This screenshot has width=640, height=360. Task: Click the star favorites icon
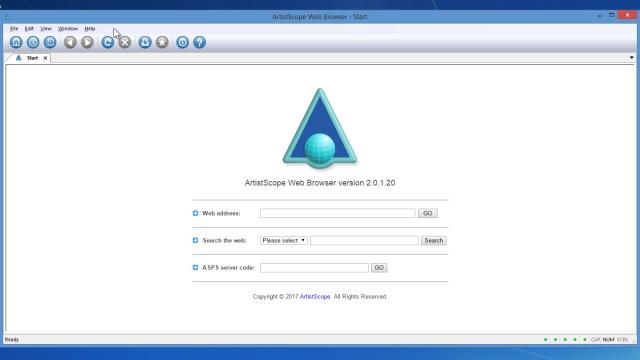click(x=162, y=42)
